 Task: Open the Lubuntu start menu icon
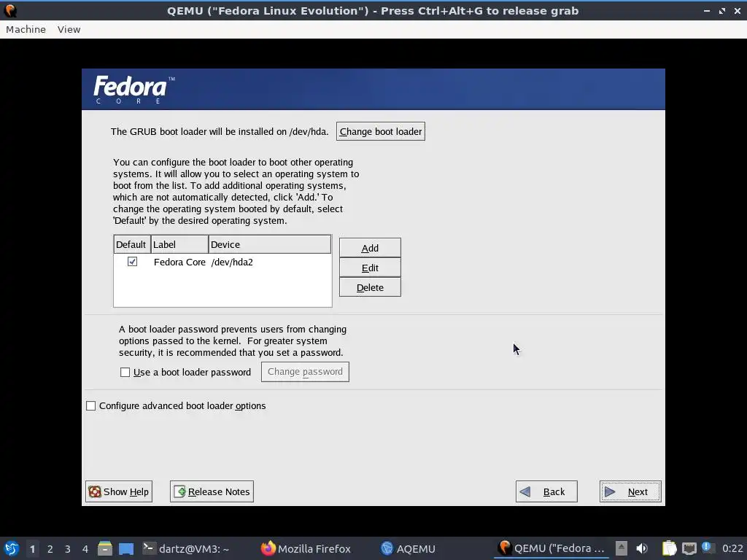tap(12, 548)
